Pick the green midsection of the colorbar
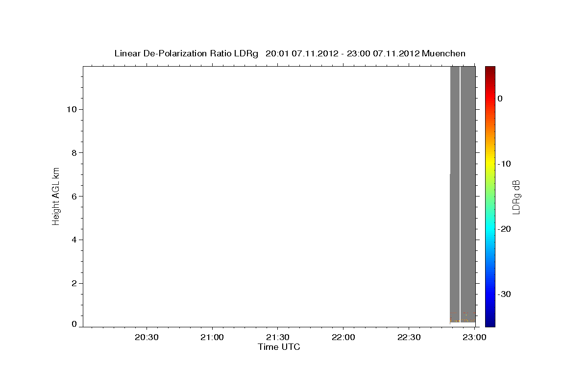 pyautogui.click(x=490, y=196)
